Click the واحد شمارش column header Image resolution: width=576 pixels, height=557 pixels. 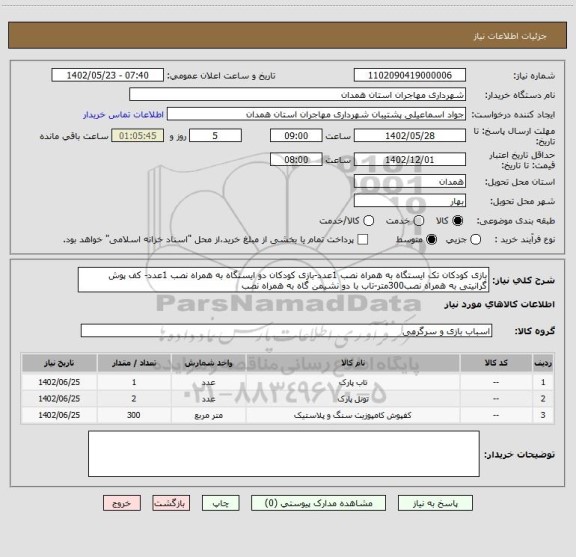coord(208,363)
